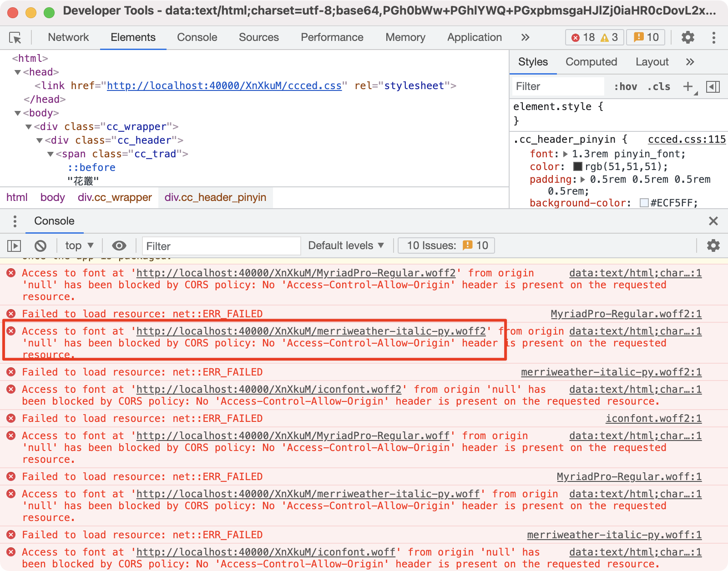
Task: Open the Default levels dropdown
Action: pyautogui.click(x=346, y=245)
